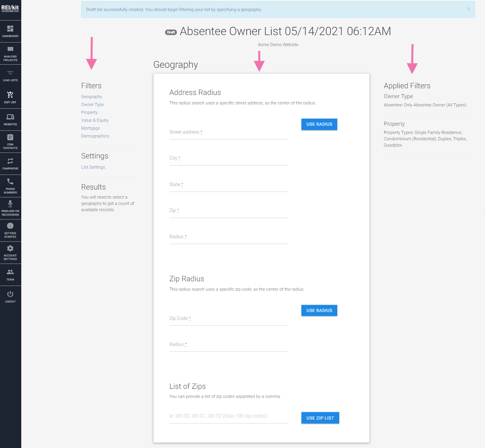Open the Geography filter link

91,97
